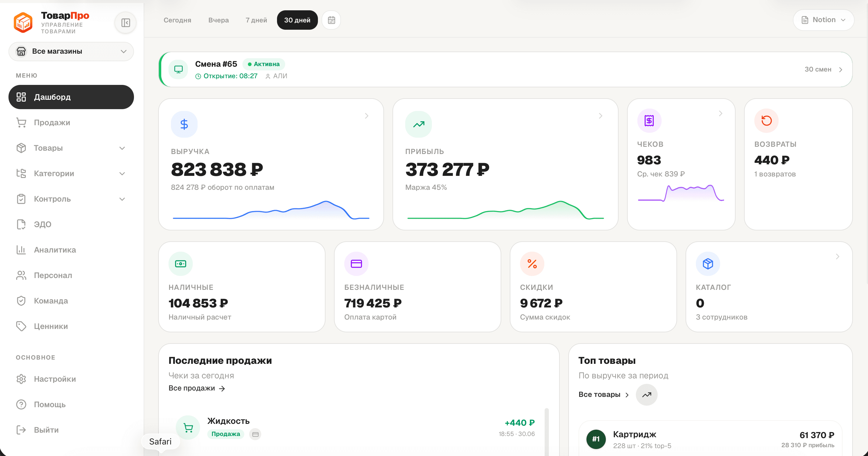Click the returns refresh icon
868x456 pixels.
(766, 121)
